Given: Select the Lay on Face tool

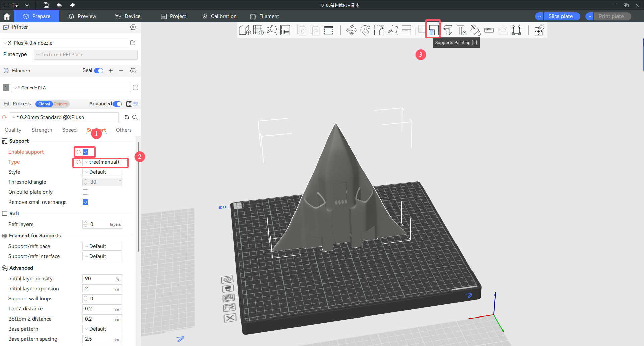Looking at the screenshot, I should [x=393, y=30].
